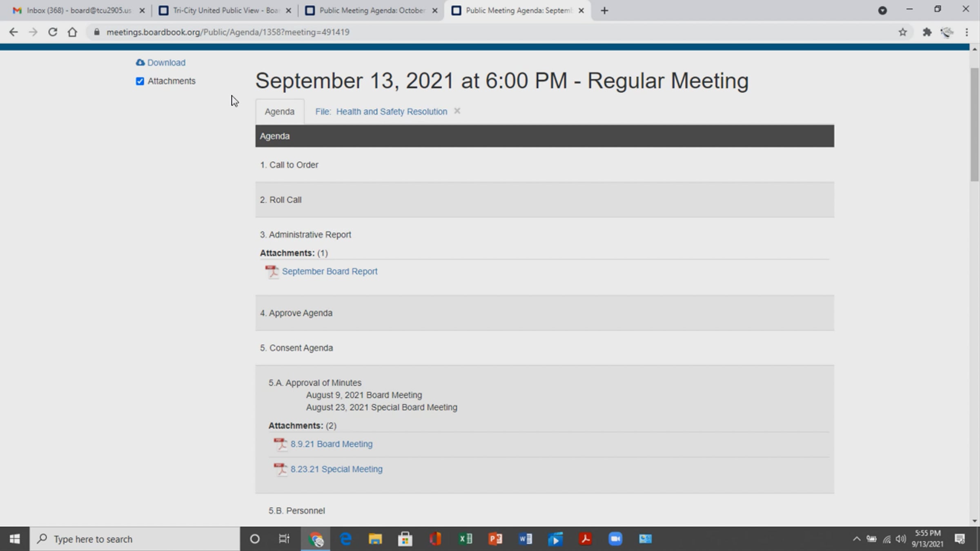Switch to the Gmail Inbox browser tab
This screenshot has width=980, height=551.
point(78,11)
